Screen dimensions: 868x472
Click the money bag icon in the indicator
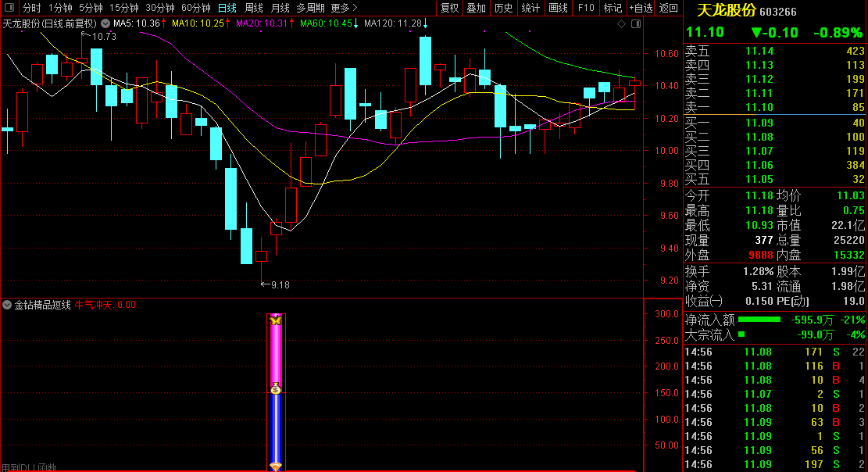tap(275, 388)
